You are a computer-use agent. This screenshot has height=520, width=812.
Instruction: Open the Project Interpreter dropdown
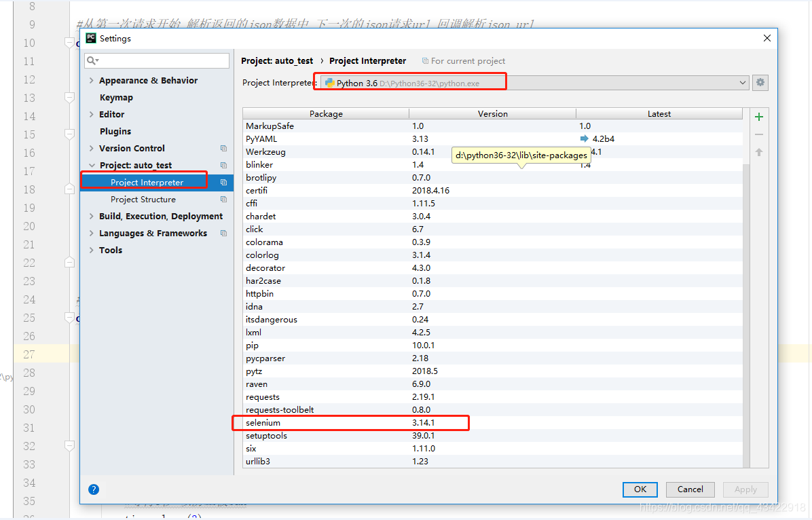(x=742, y=83)
